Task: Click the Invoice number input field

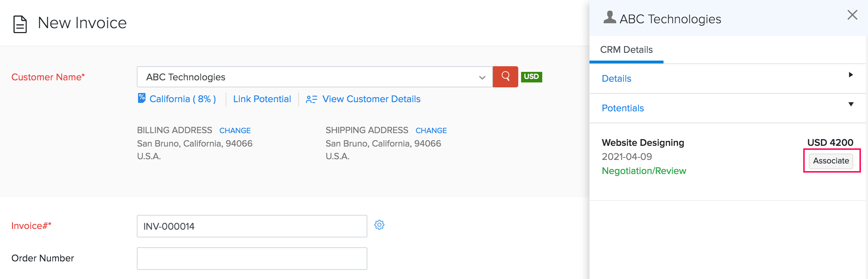Action: point(252,226)
